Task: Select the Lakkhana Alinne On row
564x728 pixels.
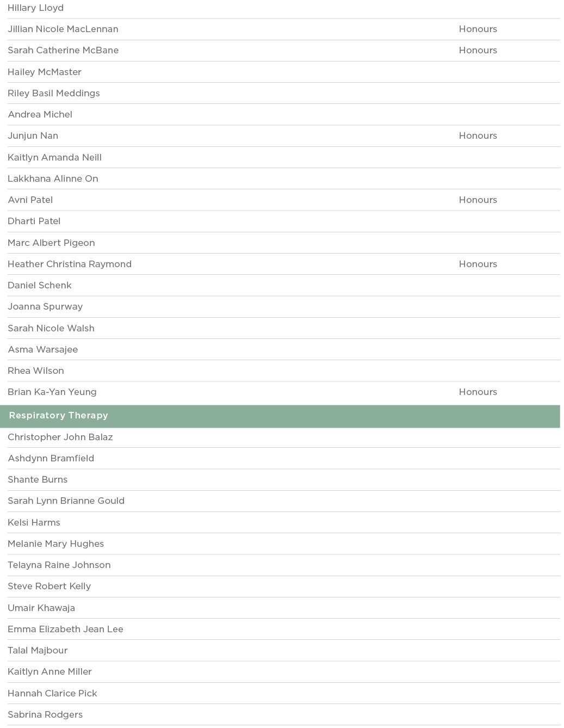Action: (x=53, y=179)
